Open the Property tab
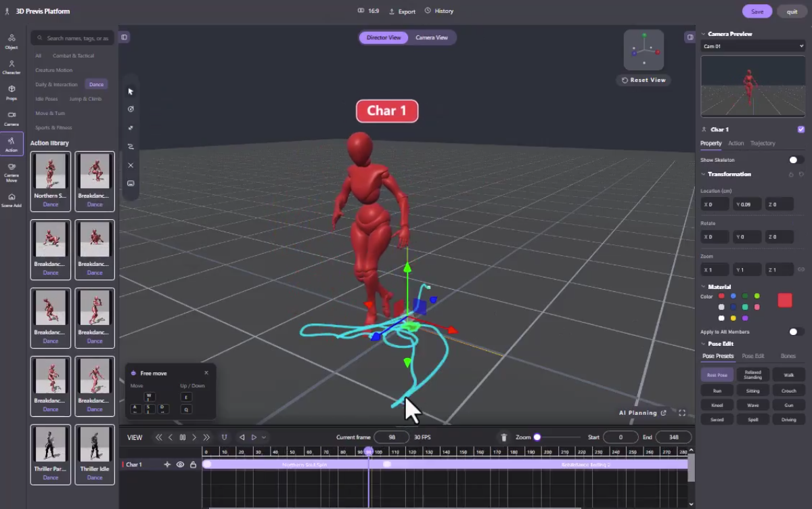 [711, 143]
